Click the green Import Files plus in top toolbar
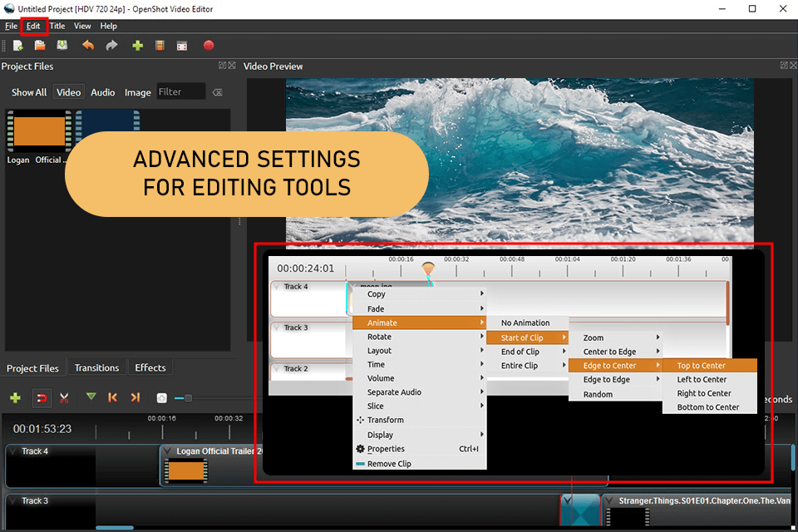Viewport: 798px width, 532px height. coord(137,46)
